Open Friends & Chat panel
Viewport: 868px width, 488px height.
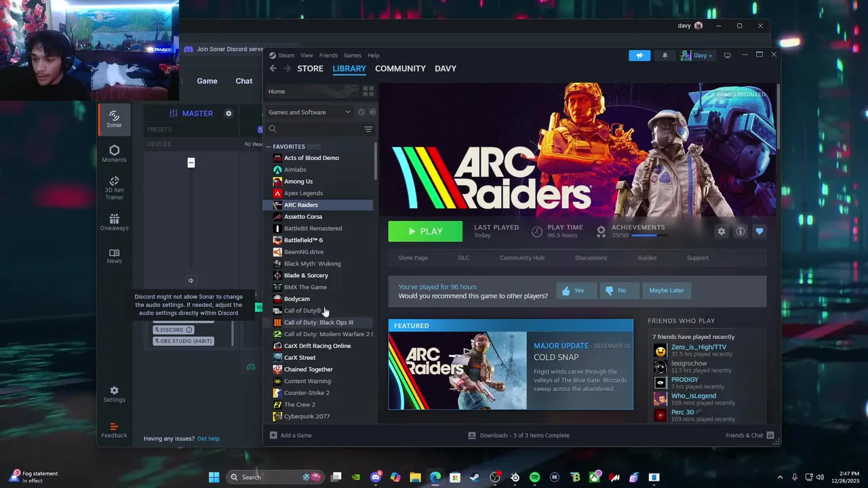coord(750,435)
